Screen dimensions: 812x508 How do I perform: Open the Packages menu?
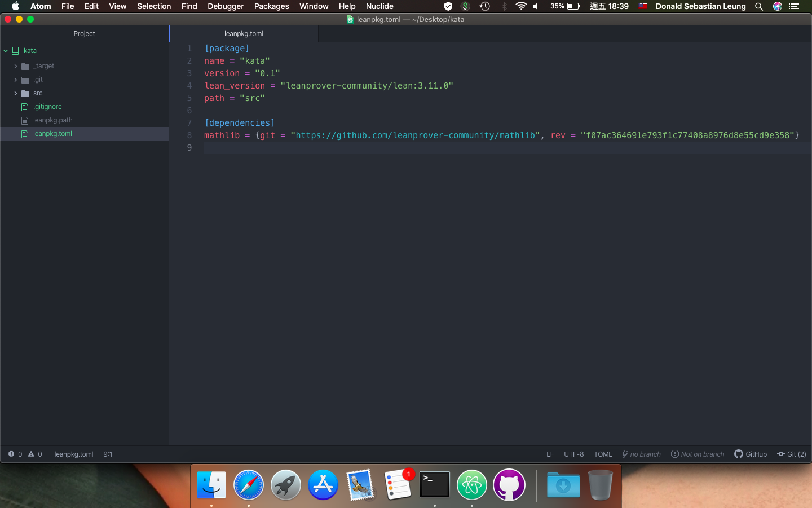pyautogui.click(x=271, y=6)
